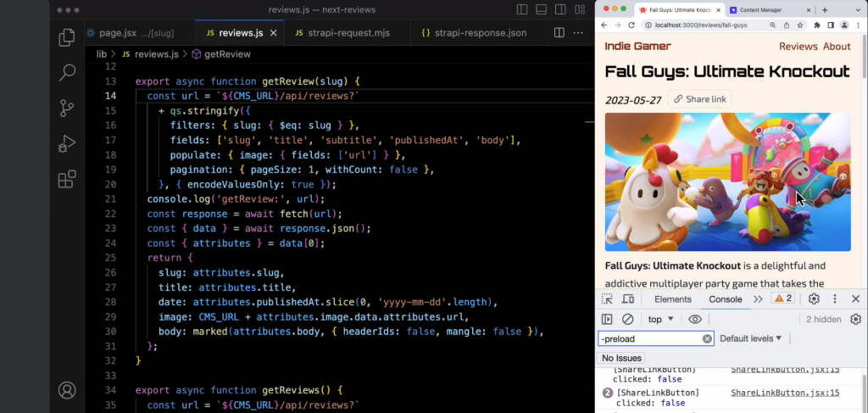Toggle the console sidebar panel

(x=607, y=319)
